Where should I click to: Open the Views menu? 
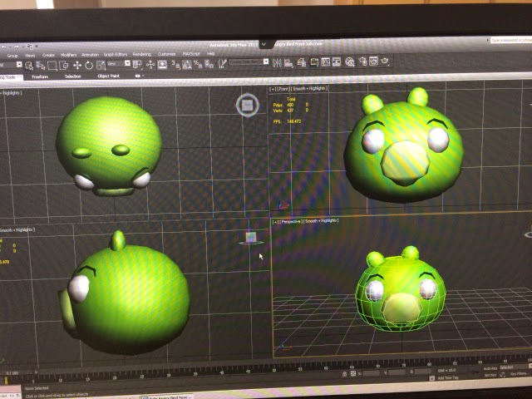pos(30,56)
